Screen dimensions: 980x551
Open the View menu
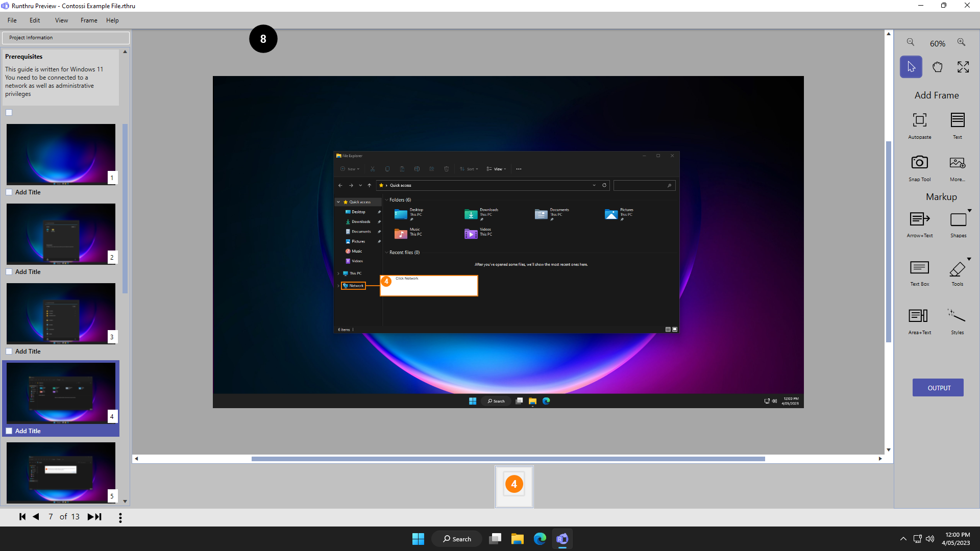tap(61, 20)
